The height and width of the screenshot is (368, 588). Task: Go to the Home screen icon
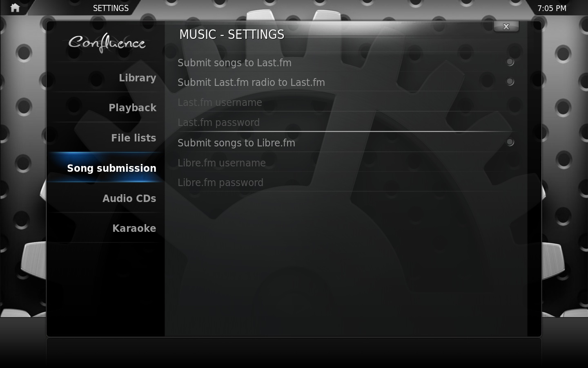pyautogui.click(x=15, y=8)
